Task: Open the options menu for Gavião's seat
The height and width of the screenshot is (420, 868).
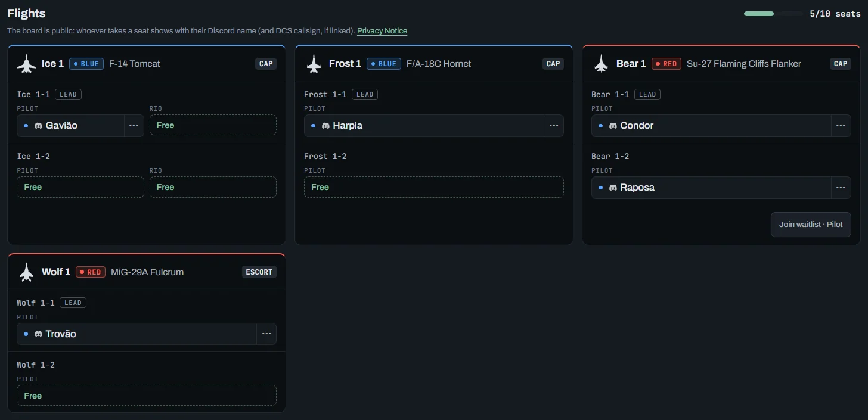Action: [134, 126]
